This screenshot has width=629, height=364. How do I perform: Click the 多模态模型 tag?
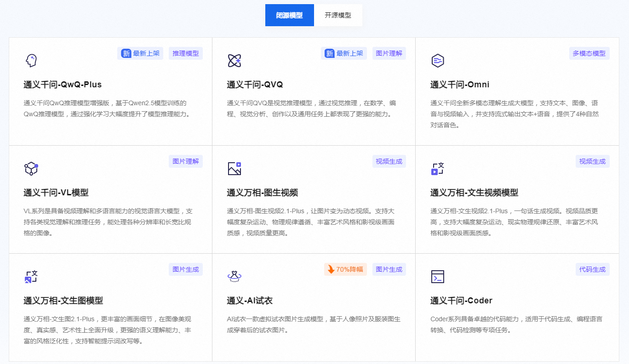pyautogui.click(x=589, y=53)
